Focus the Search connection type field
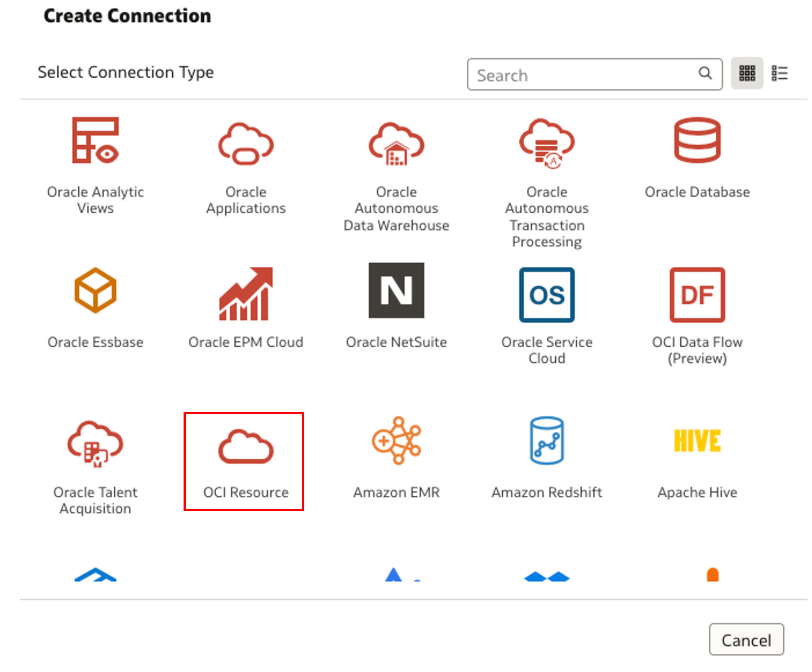Viewport: 812px width, 672px height. pyautogui.click(x=595, y=74)
